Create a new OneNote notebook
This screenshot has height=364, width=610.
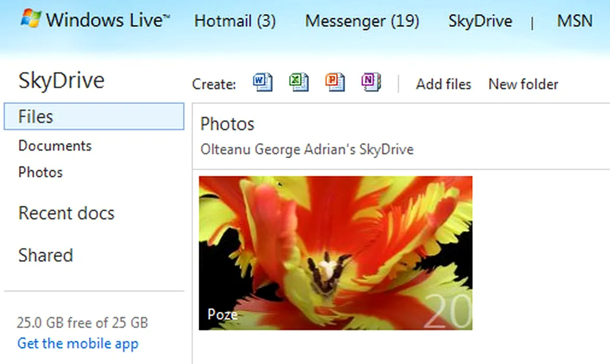[371, 82]
